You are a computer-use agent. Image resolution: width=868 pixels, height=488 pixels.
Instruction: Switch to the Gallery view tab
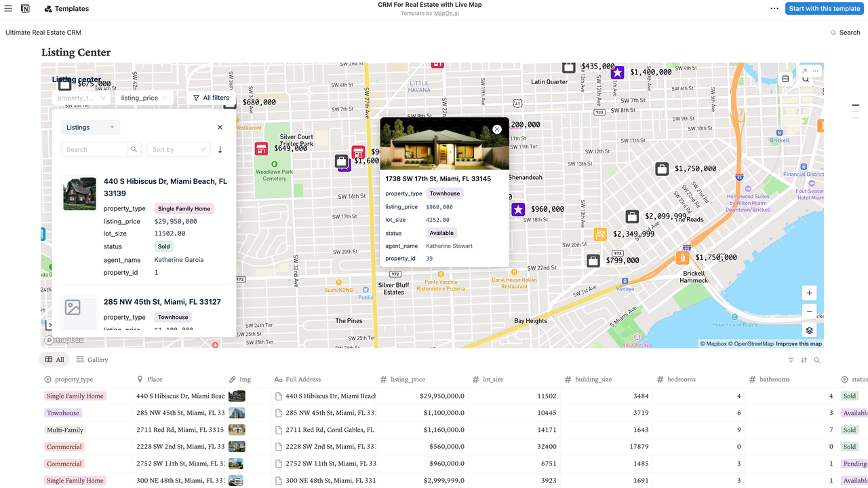(x=92, y=360)
